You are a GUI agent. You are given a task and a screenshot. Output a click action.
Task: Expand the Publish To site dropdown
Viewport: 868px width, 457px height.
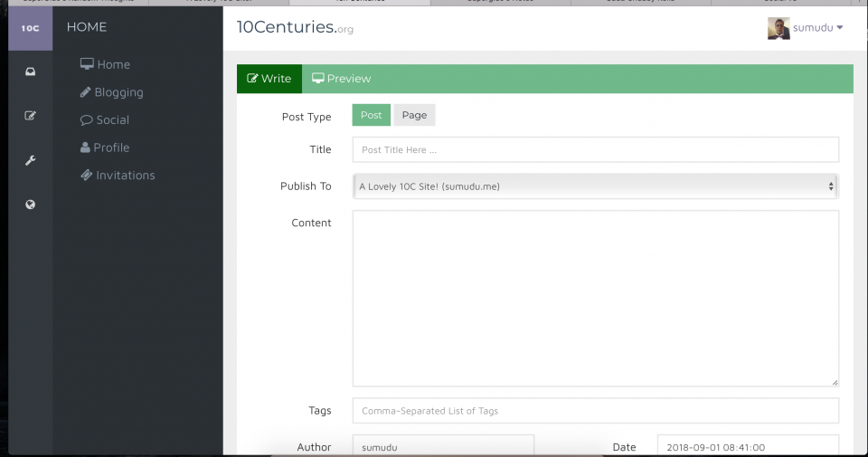tap(595, 186)
